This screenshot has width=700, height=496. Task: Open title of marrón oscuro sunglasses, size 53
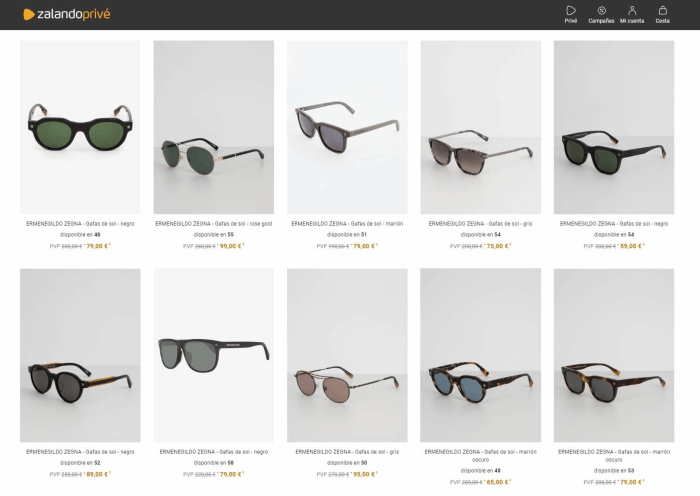(614, 455)
